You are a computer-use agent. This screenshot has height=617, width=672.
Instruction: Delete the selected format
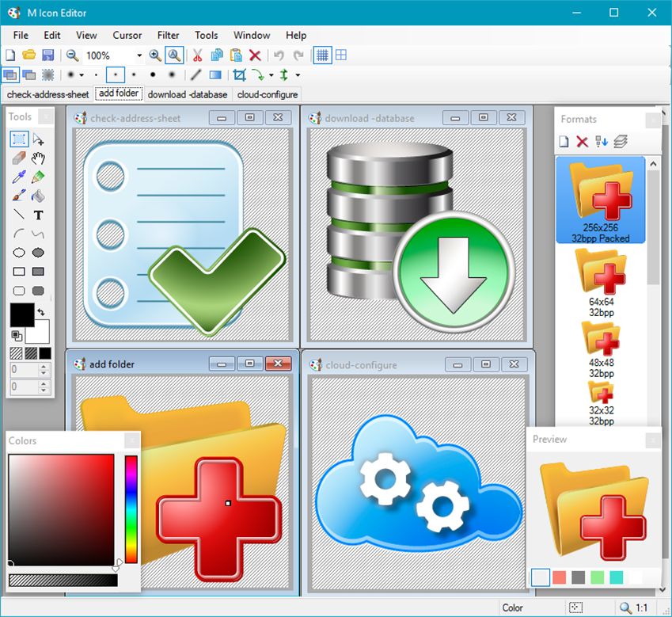point(580,141)
